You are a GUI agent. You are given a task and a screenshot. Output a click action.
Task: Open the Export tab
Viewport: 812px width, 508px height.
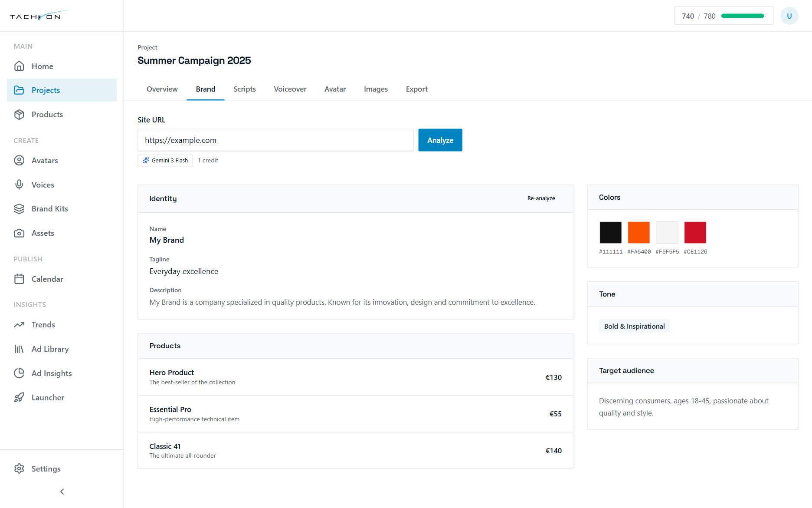click(x=417, y=89)
